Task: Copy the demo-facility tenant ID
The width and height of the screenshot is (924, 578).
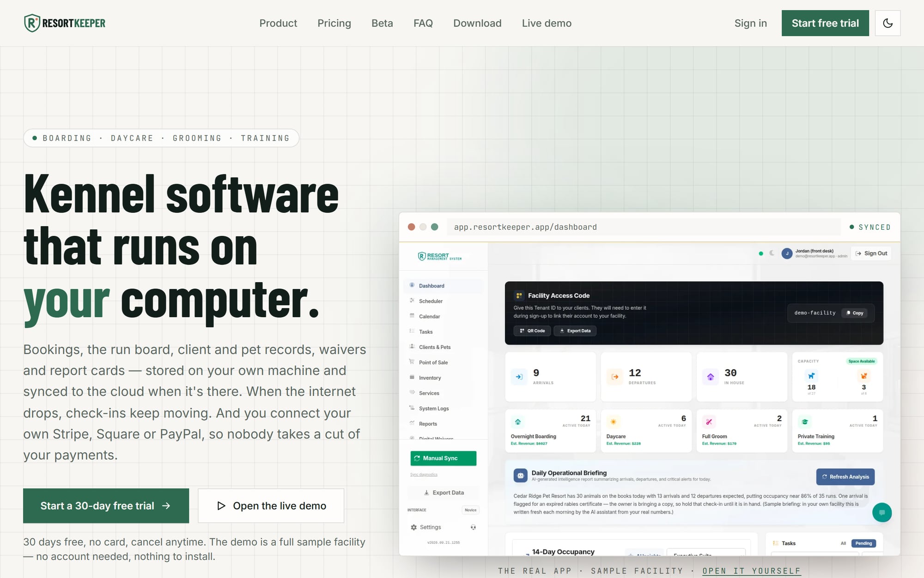Action: click(x=854, y=313)
